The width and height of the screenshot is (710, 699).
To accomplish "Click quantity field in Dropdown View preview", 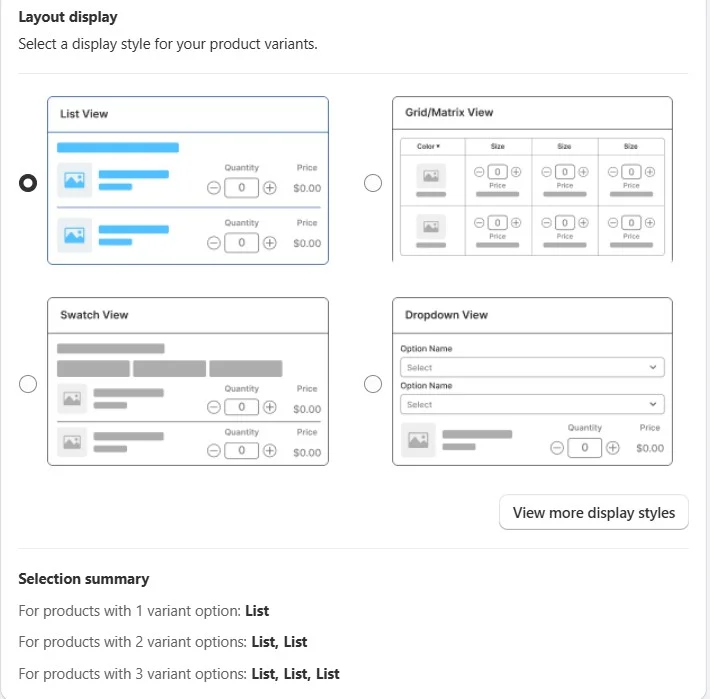I will tap(585, 448).
